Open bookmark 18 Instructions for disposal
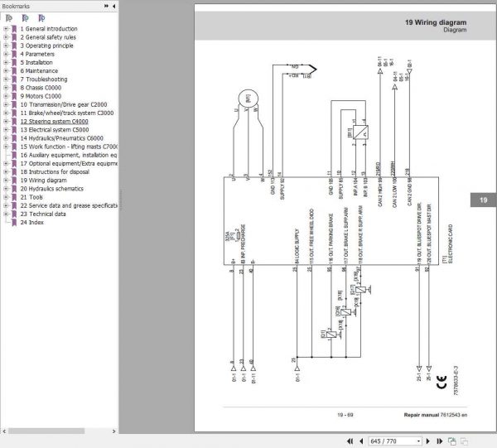Image resolution: width=497 pixels, height=448 pixels. (55, 171)
